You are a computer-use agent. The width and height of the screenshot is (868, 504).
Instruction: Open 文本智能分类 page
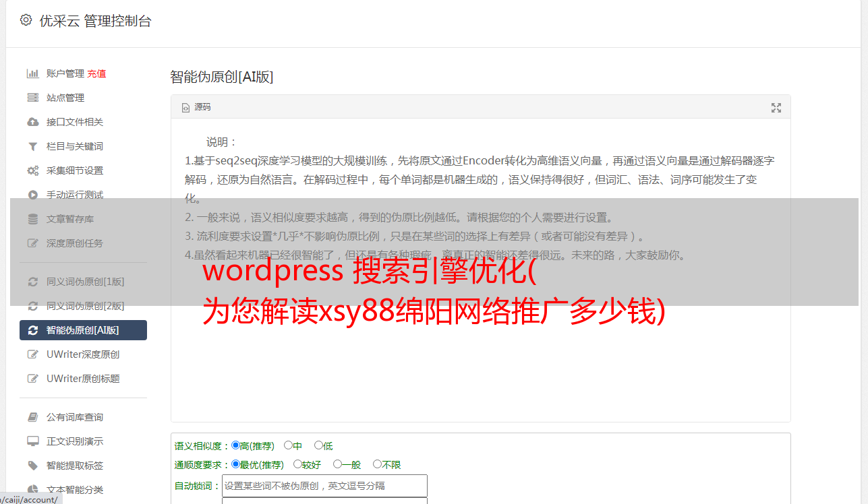[75, 490]
